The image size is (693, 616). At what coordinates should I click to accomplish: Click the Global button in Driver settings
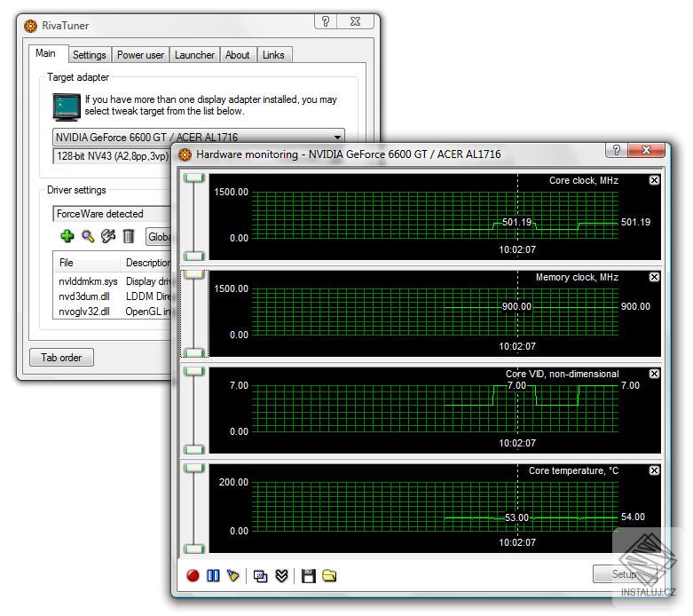click(159, 237)
